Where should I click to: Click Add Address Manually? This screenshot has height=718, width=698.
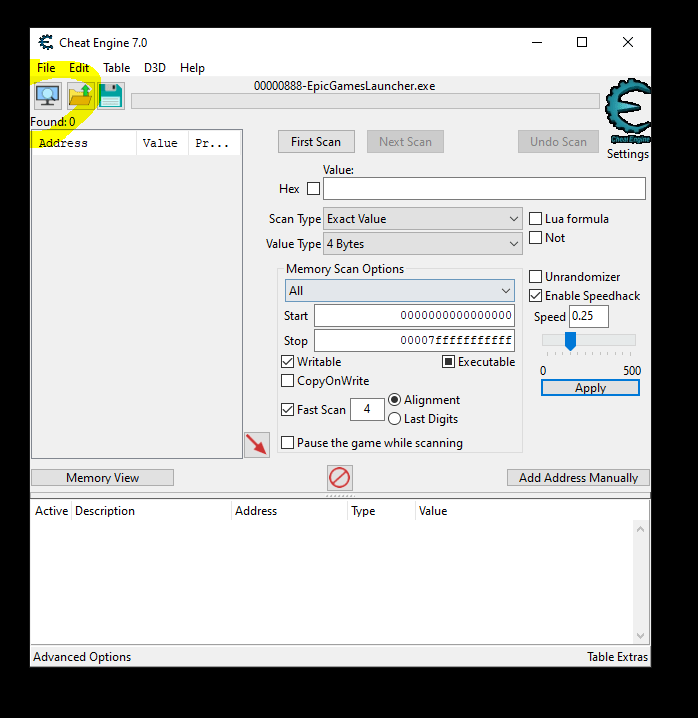click(x=578, y=478)
